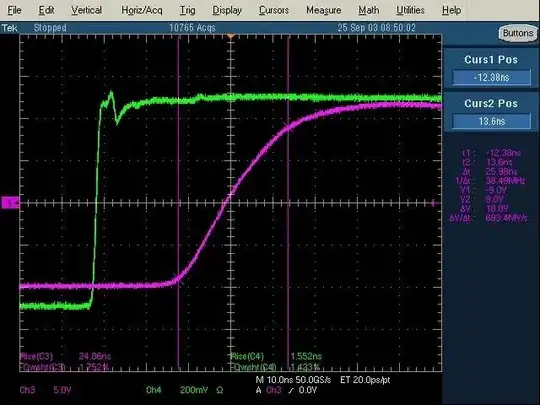This screenshot has width=540, height=405.
Task: Select the Curs1 Pos value field
Action: 491,77
